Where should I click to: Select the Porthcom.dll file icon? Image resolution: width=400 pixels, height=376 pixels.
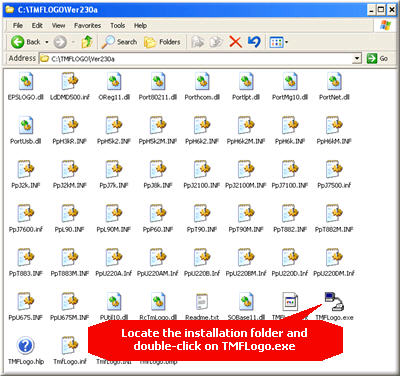(202, 82)
